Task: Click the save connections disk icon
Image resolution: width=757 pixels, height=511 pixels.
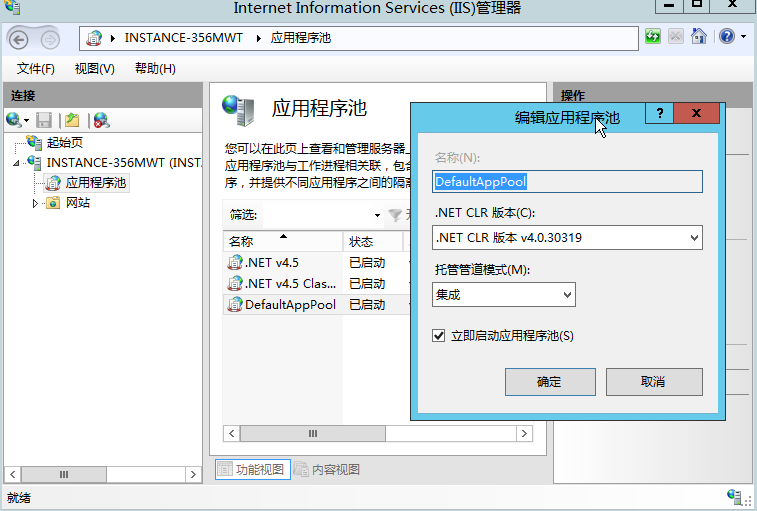Action: pyautogui.click(x=44, y=120)
